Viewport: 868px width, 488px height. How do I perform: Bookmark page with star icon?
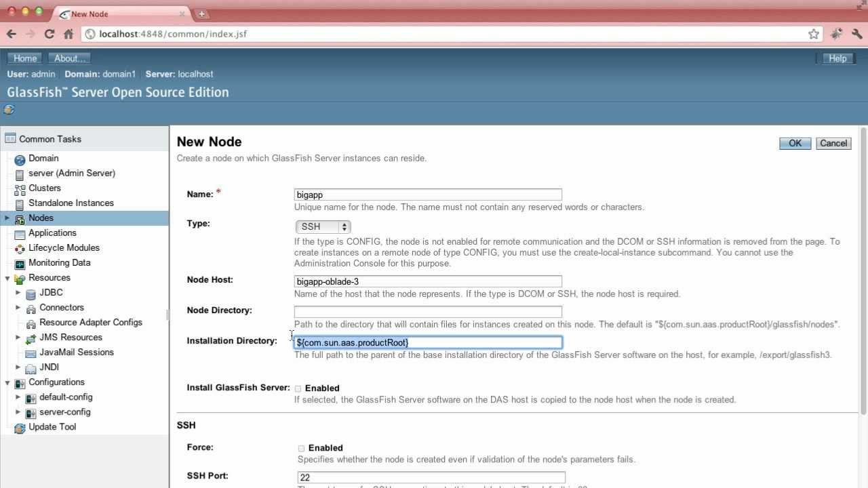pos(814,34)
